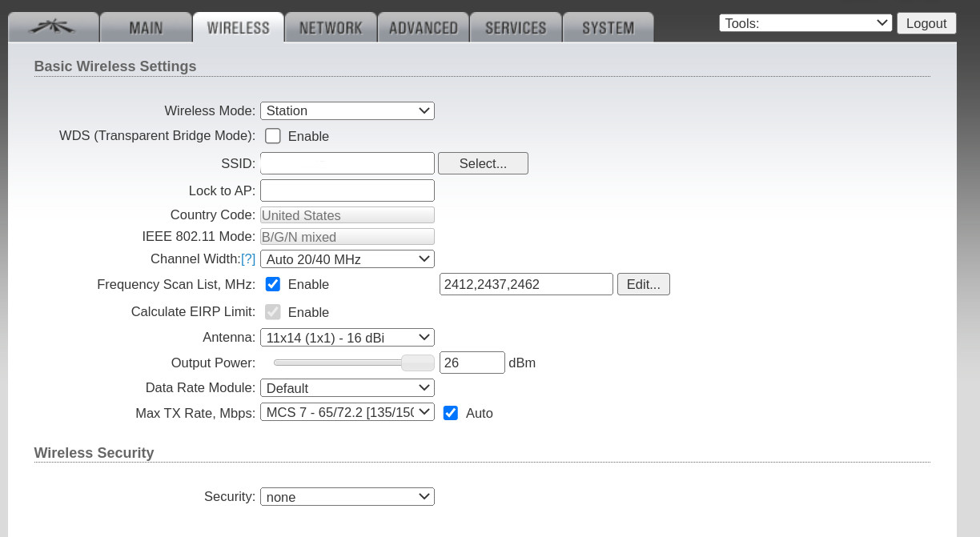This screenshot has width=980, height=537.
Task: Focus the SSID input field
Action: click(347, 163)
